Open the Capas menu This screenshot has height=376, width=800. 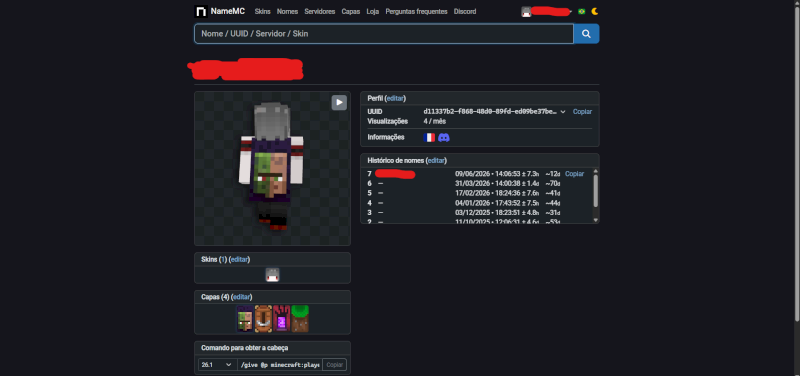351,11
